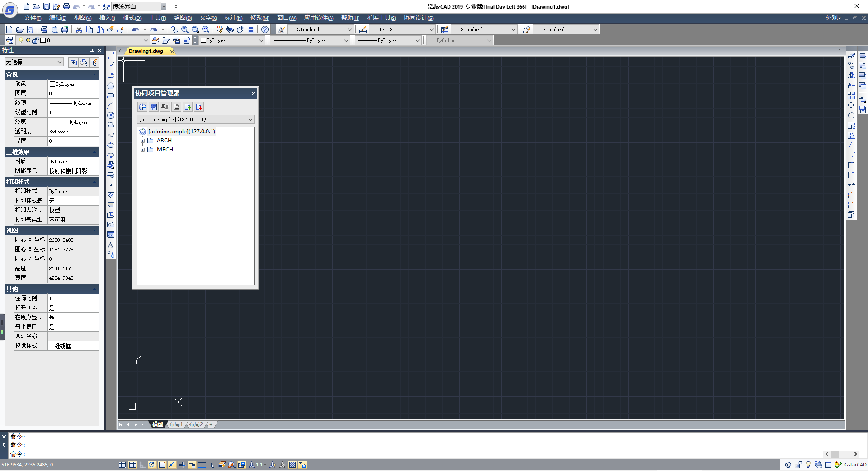
Task: Toggle polar tracking in status bar
Action: pyautogui.click(x=152, y=465)
